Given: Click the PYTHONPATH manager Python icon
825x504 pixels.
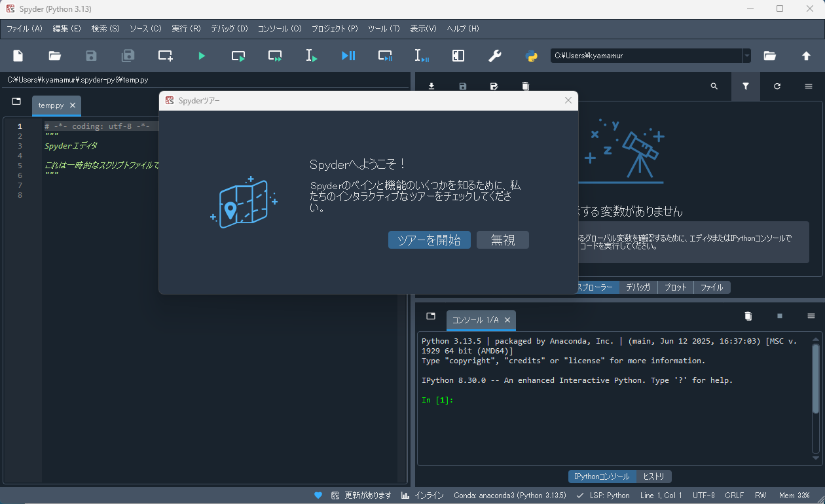Looking at the screenshot, I should [532, 56].
